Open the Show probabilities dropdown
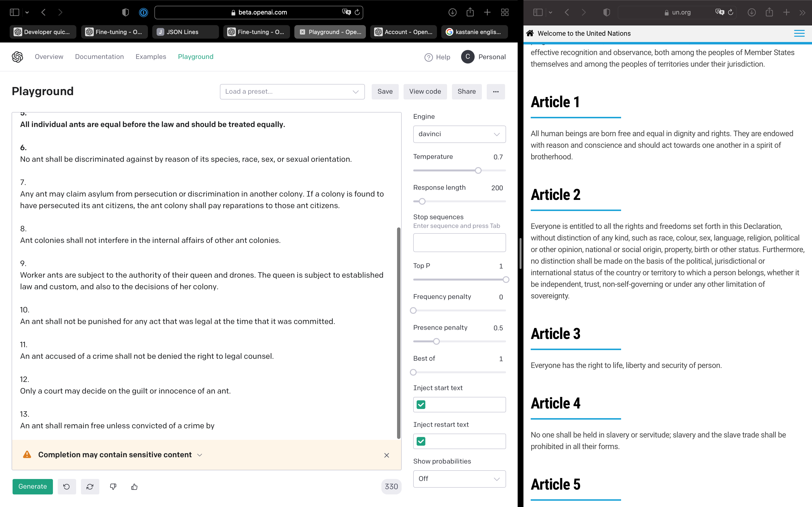Image resolution: width=812 pixels, height=507 pixels. pyautogui.click(x=459, y=479)
